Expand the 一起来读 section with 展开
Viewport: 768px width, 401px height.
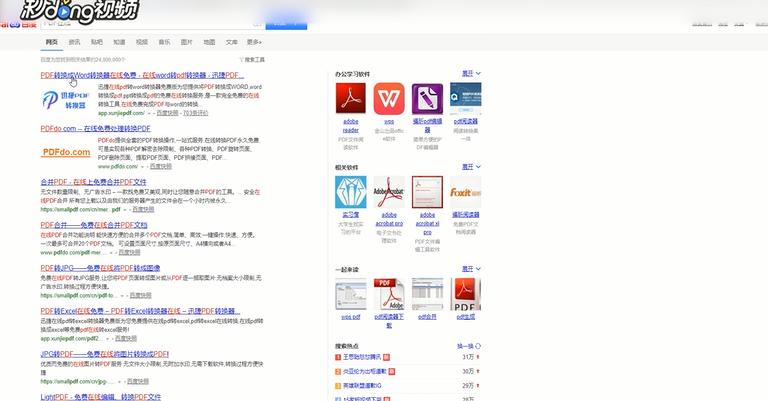[471, 269]
